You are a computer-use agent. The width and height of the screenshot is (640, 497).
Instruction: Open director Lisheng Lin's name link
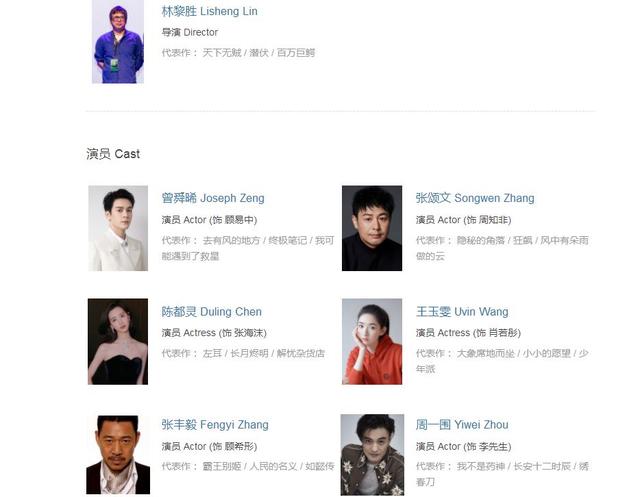(x=209, y=11)
